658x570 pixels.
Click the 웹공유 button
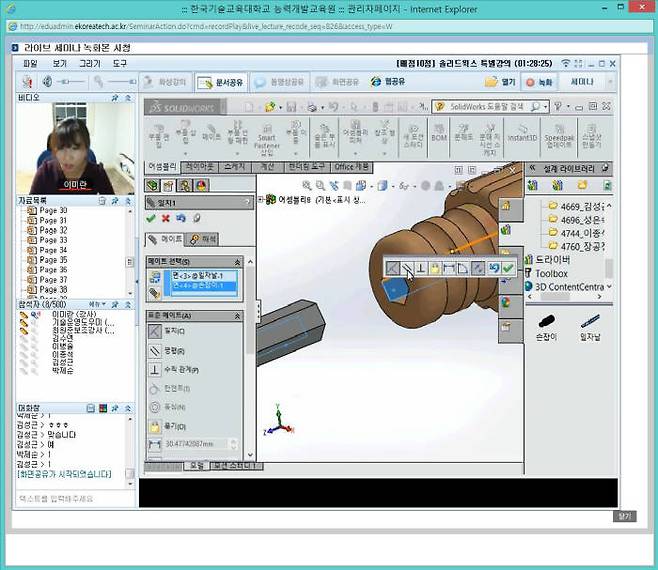click(388, 82)
